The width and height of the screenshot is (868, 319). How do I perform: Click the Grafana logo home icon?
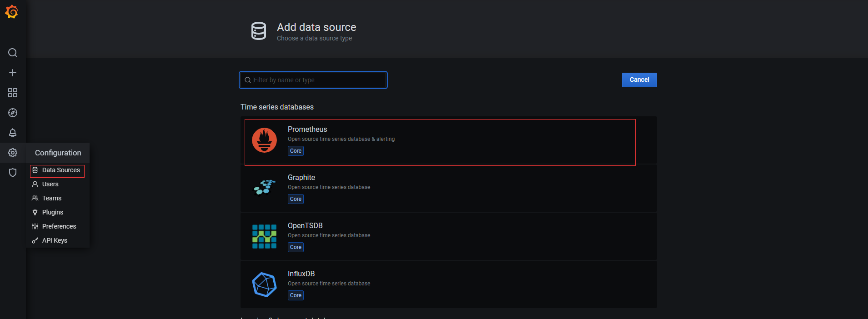[12, 12]
